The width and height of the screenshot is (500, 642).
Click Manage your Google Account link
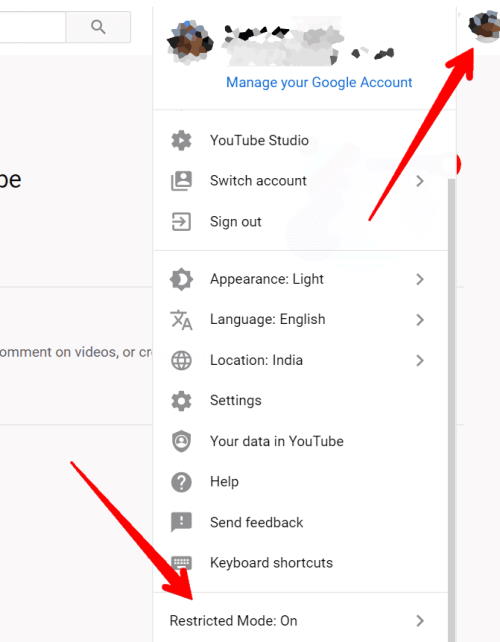coord(319,82)
